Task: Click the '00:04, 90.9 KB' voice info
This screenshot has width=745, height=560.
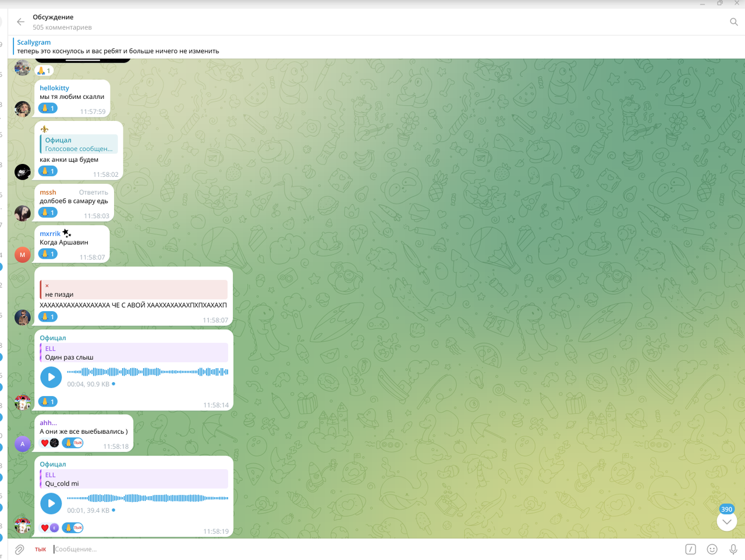Action: pos(88,384)
